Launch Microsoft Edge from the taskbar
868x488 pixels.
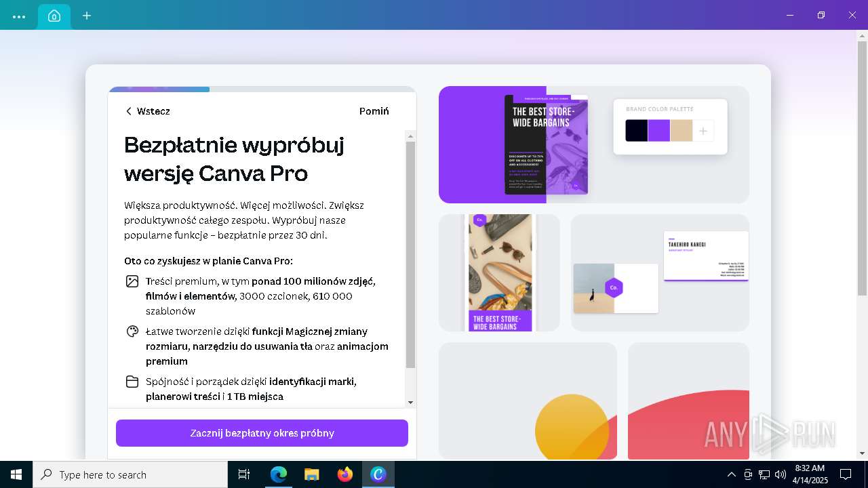pos(279,474)
